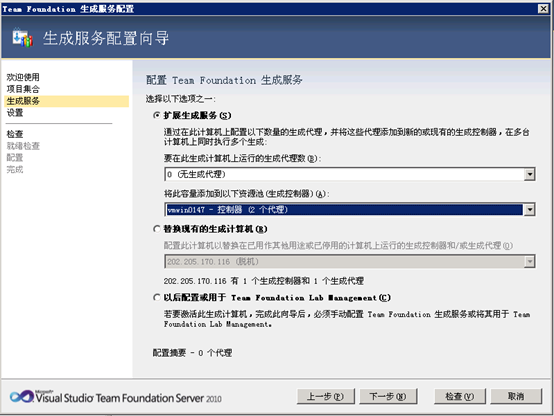Open the build agent count dropdown arrow
This screenshot has height=416, width=554.
click(x=529, y=174)
